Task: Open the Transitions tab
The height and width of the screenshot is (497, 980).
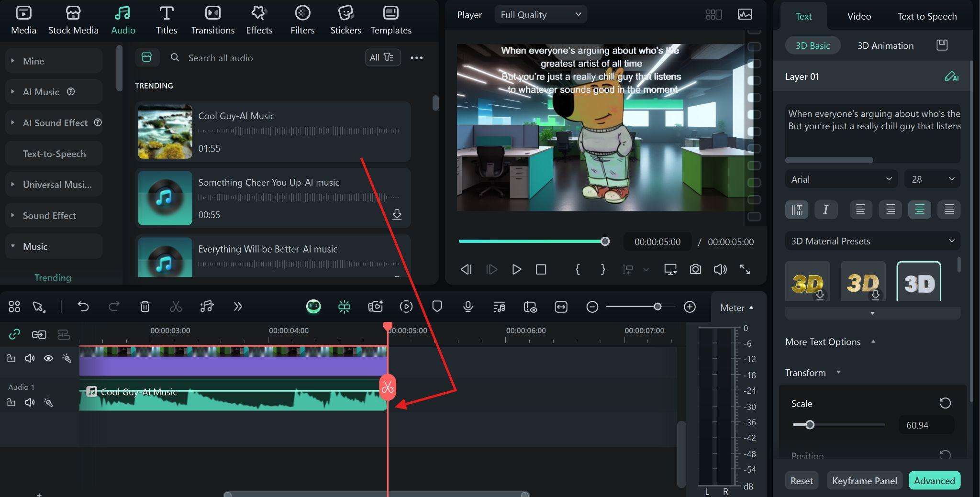Action: click(213, 20)
